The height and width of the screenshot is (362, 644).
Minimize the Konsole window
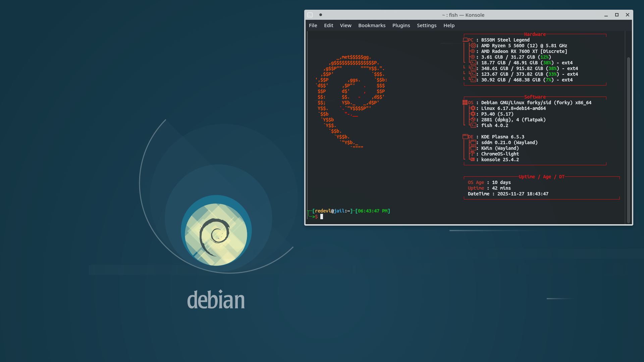pyautogui.click(x=606, y=15)
